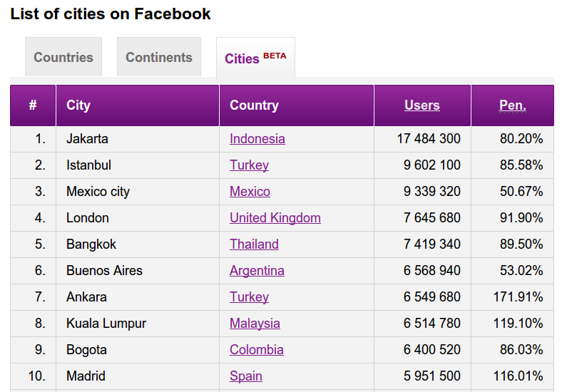Screen dimensions: 562x392
Task: Sort by the Pen. column header
Action: tap(512, 105)
